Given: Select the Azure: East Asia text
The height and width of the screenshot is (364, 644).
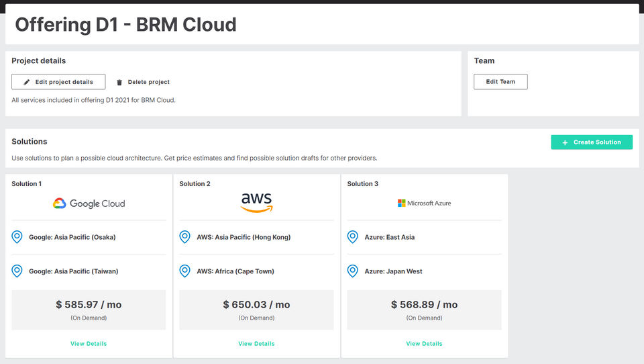Looking at the screenshot, I should 389,237.
